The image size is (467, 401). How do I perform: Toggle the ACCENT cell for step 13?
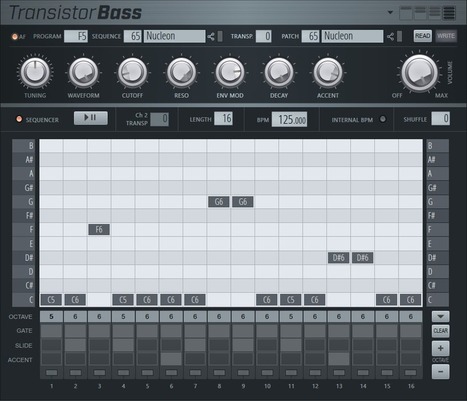339,359
